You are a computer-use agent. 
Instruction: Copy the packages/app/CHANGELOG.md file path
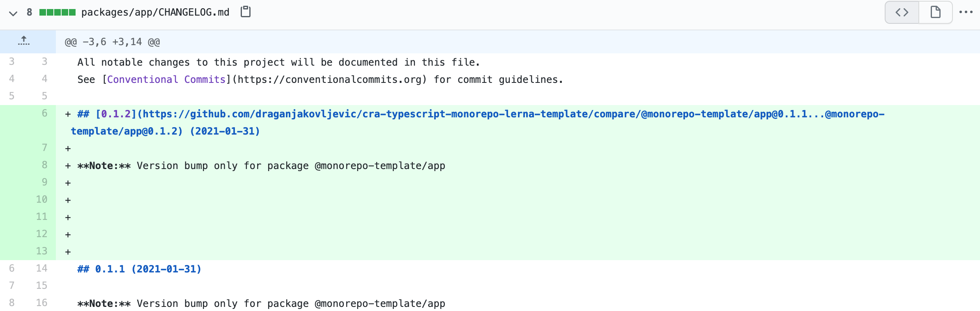(x=246, y=12)
